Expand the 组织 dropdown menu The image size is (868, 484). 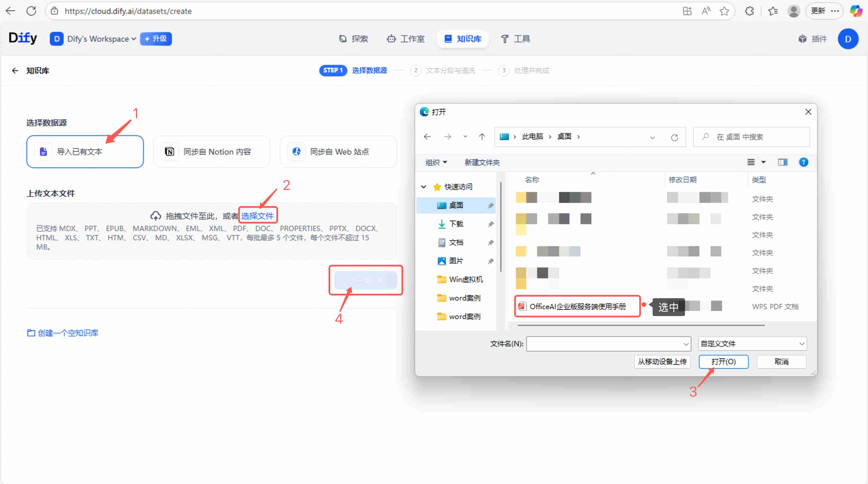coord(436,162)
